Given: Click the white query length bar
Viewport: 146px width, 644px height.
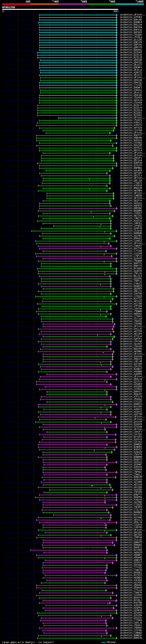Looking at the screenshot, I should coord(60,9).
